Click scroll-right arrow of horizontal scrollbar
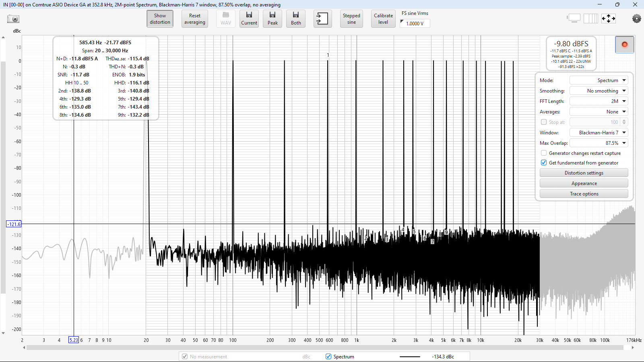The height and width of the screenshot is (362, 644). [x=633, y=348]
